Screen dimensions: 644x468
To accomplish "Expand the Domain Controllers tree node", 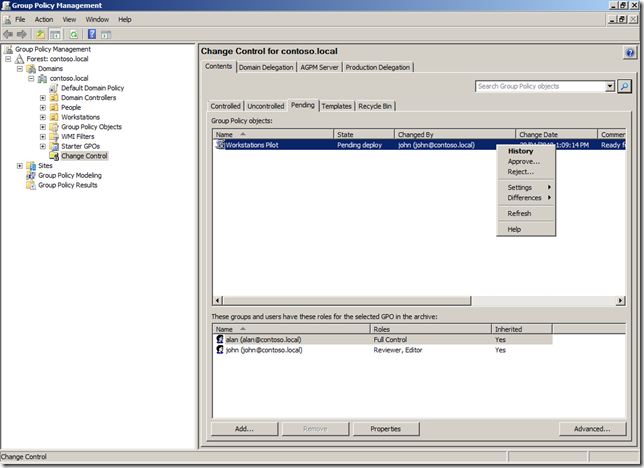I will [42, 98].
